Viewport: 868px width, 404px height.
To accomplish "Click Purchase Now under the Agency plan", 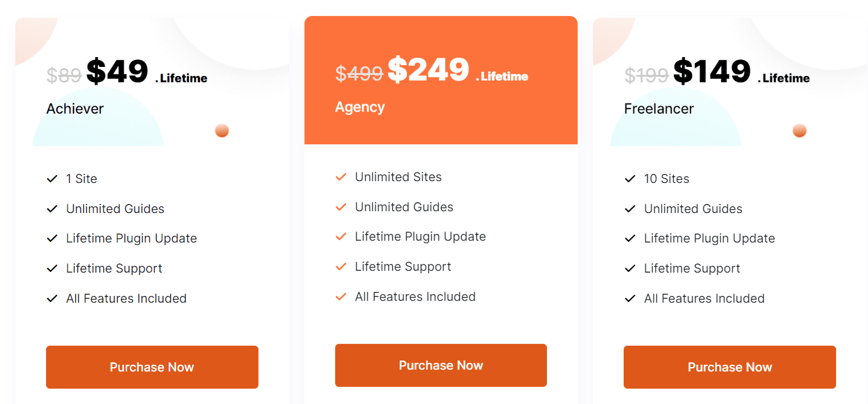I will 441,365.
